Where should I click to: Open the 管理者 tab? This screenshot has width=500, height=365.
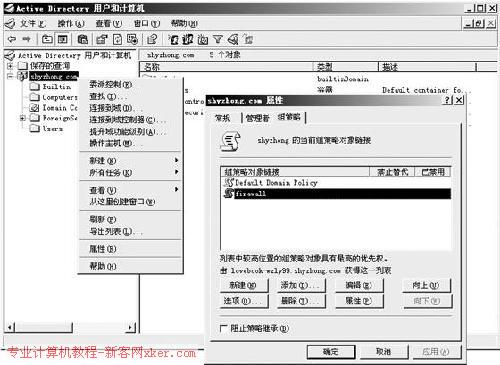pos(257,118)
